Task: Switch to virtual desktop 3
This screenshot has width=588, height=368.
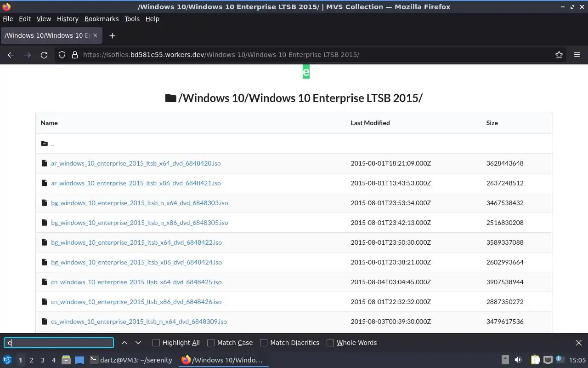Action: coord(42,360)
